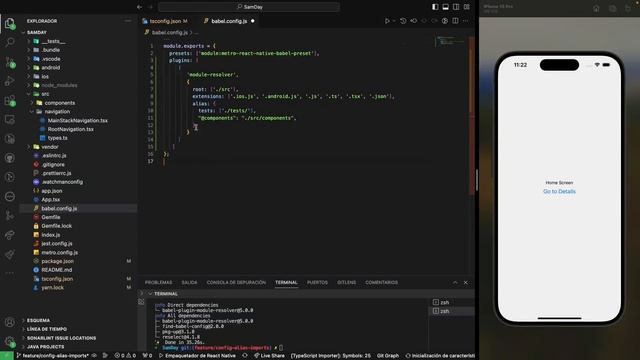Tap the Go to Details link in simulator
This screenshot has height=360, width=640.
(x=559, y=191)
